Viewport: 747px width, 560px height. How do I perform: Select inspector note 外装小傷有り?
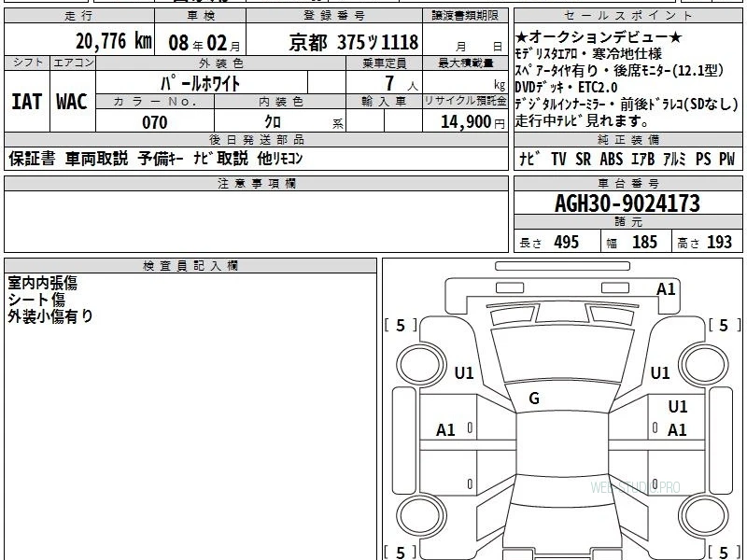[50, 316]
